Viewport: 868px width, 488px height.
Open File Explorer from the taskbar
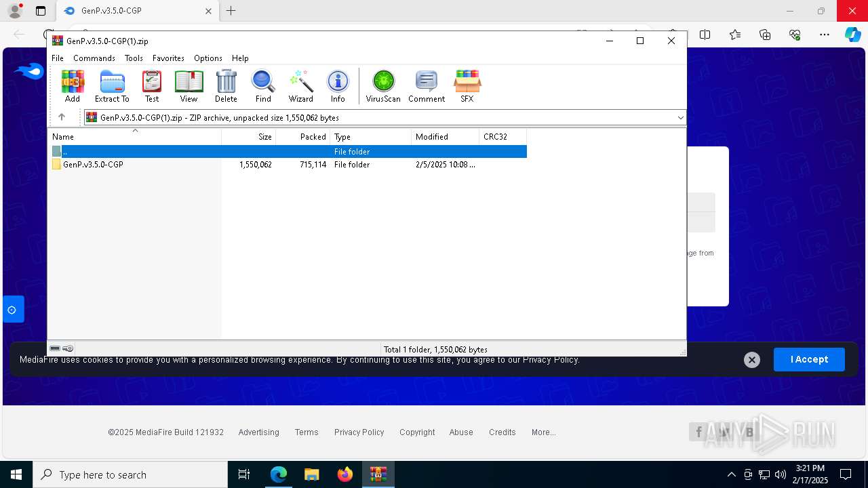[311, 474]
